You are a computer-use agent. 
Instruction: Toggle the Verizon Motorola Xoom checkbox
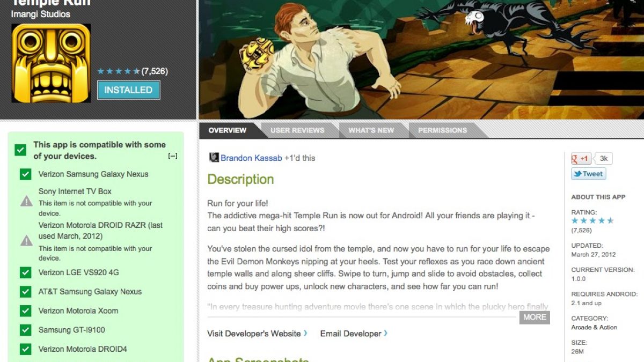25,311
